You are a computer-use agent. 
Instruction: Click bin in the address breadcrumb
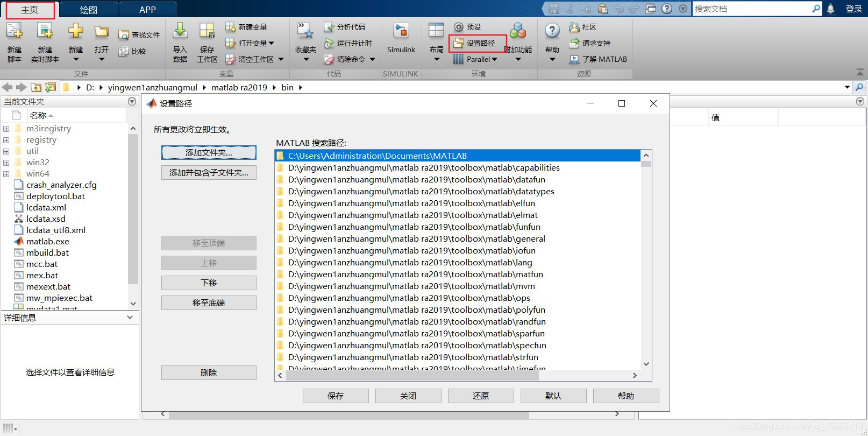[x=288, y=87]
